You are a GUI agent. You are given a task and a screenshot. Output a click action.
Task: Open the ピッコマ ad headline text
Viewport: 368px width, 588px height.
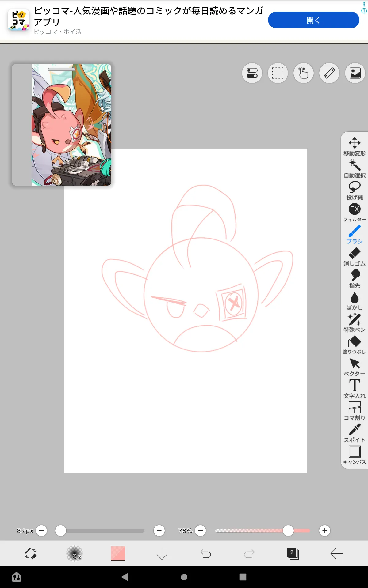click(x=149, y=16)
